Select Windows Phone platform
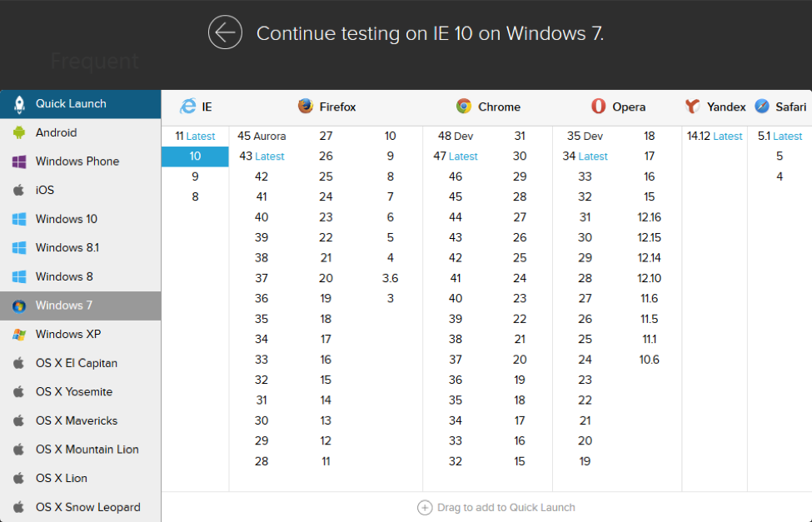Viewport: 812px width, 522px height. point(77,162)
